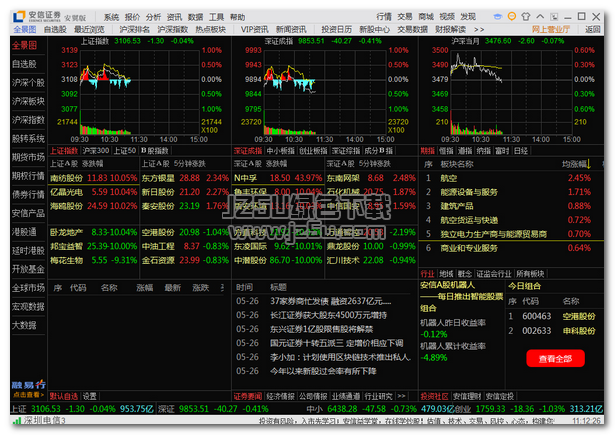Switch to the 概念 sector tab

click(465, 274)
